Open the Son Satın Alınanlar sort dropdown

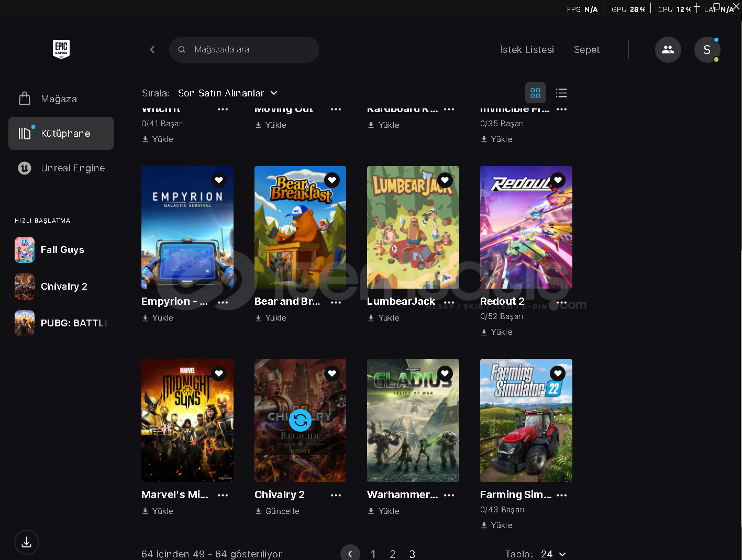228,93
